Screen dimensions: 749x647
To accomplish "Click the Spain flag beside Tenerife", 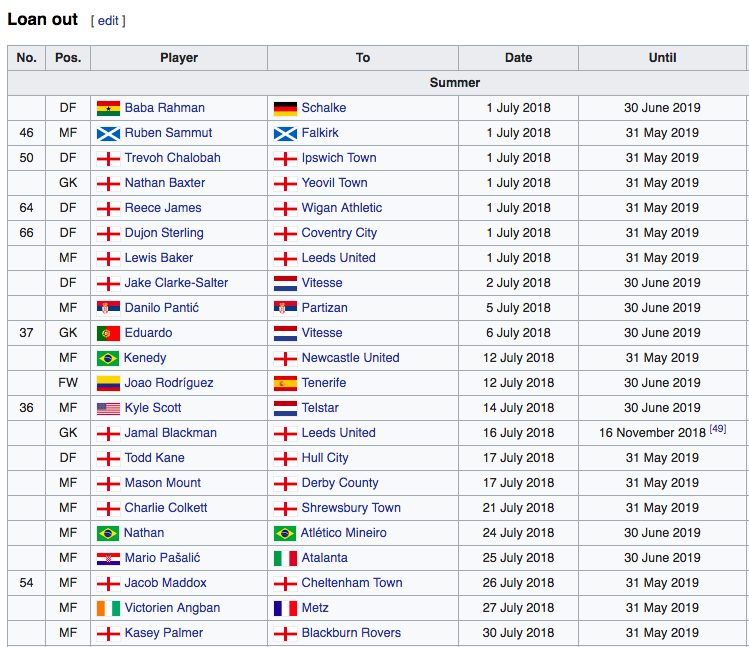I will tap(285, 383).
